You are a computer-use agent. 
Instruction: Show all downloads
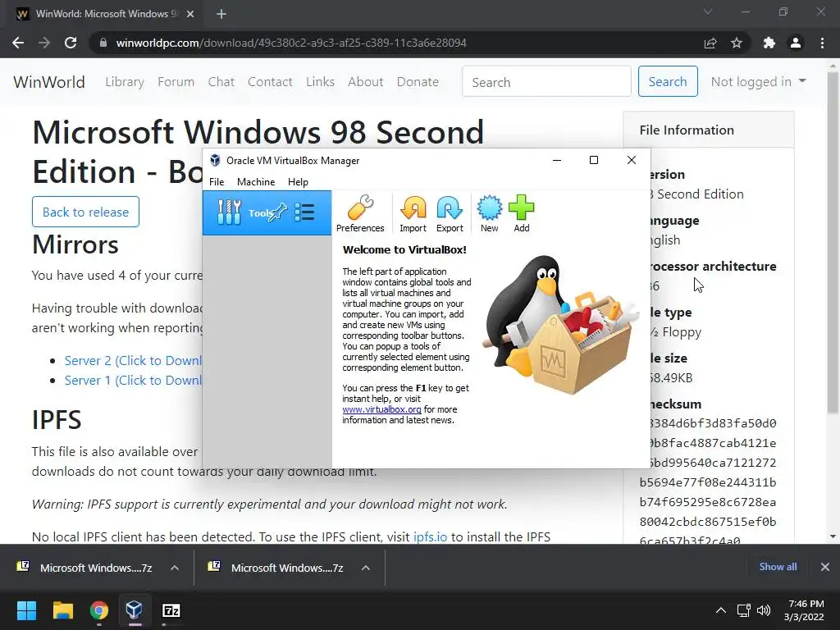coord(778,567)
